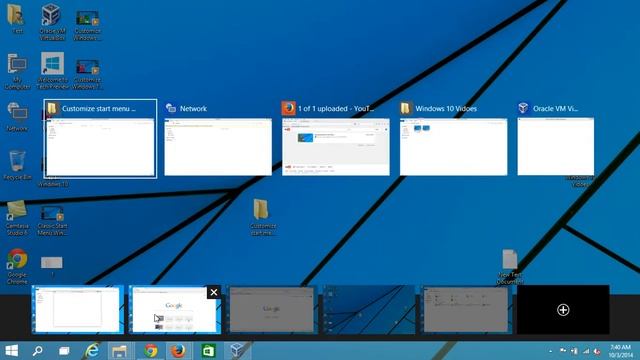This screenshot has height=360, width=640.
Task: Open the Windows Store taskbar icon
Action: (208, 351)
